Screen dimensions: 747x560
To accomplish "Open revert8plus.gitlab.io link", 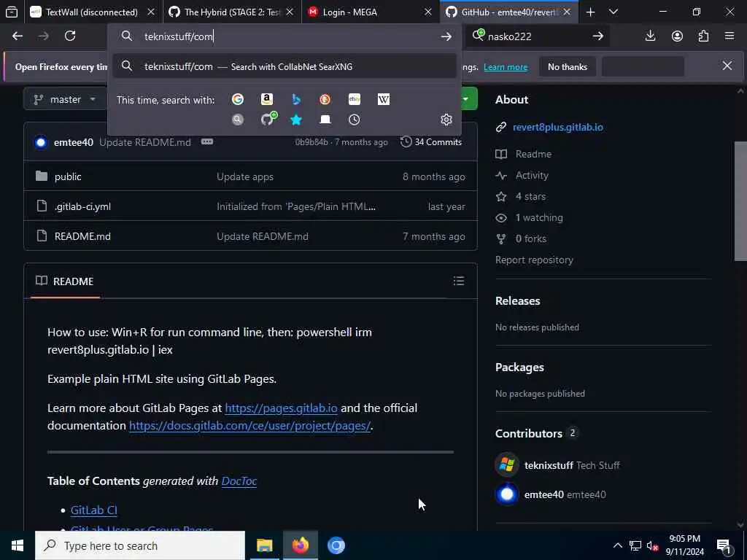I will pyautogui.click(x=558, y=127).
